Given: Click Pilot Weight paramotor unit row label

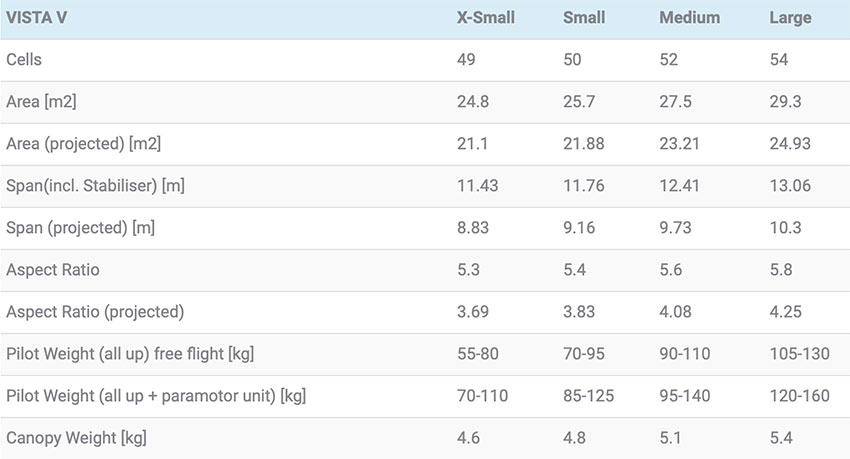Looking at the screenshot, I should pyautogui.click(x=156, y=396).
